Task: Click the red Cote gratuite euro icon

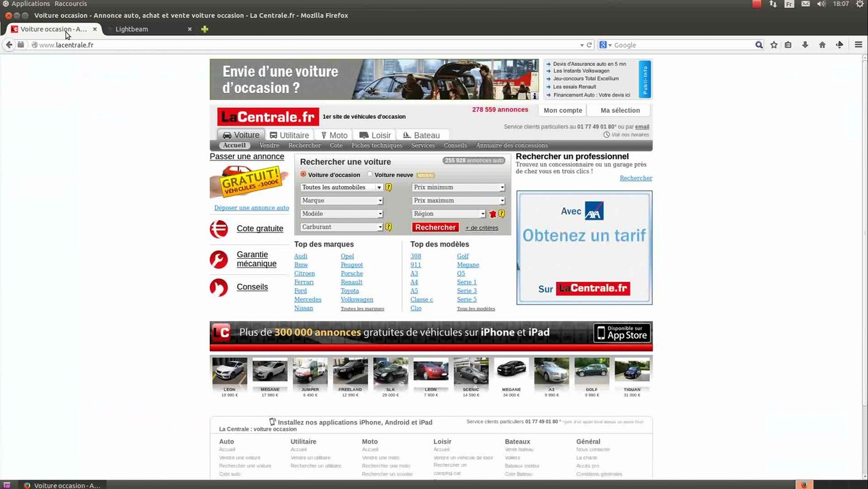Action: (219, 229)
